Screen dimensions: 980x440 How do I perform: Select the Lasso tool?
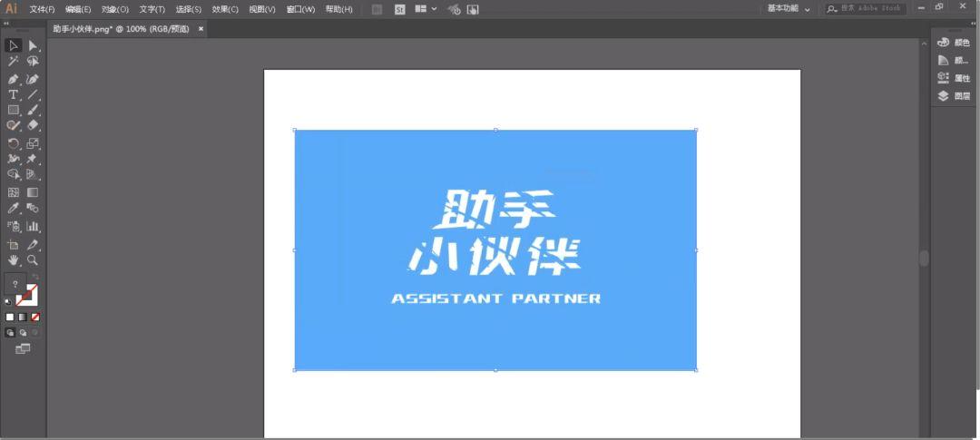click(x=34, y=62)
